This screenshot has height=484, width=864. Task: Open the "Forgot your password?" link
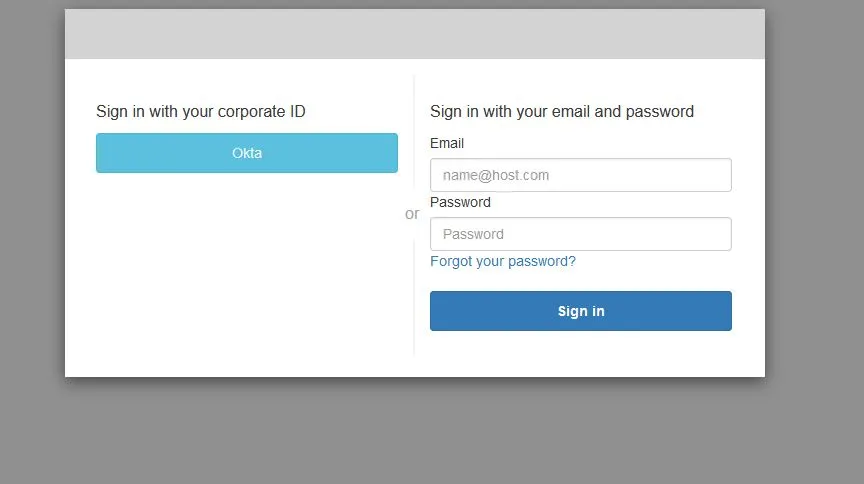tap(502, 261)
